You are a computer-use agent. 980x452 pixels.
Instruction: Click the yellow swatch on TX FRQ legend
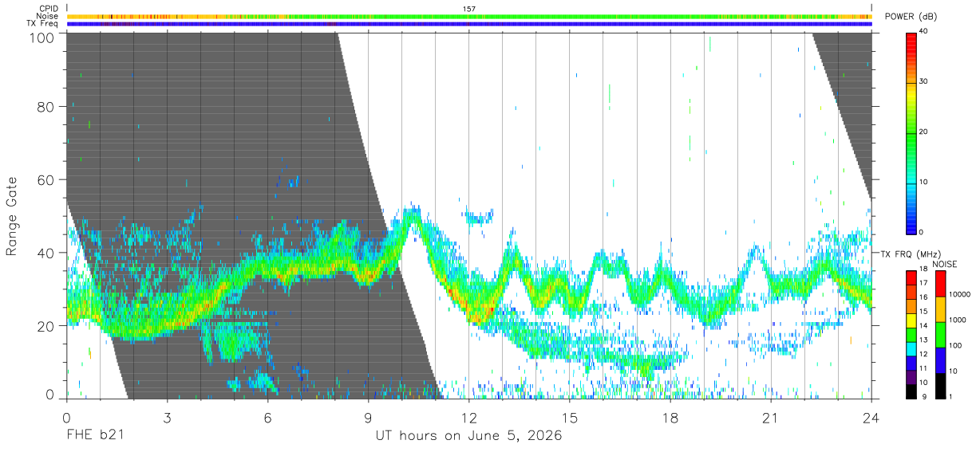[x=911, y=320]
